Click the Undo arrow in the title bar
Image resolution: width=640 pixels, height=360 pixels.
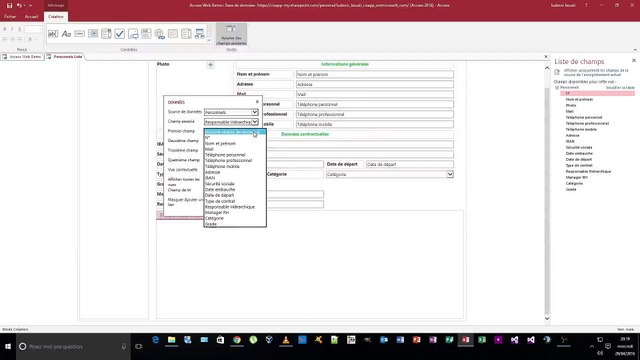(19, 5)
